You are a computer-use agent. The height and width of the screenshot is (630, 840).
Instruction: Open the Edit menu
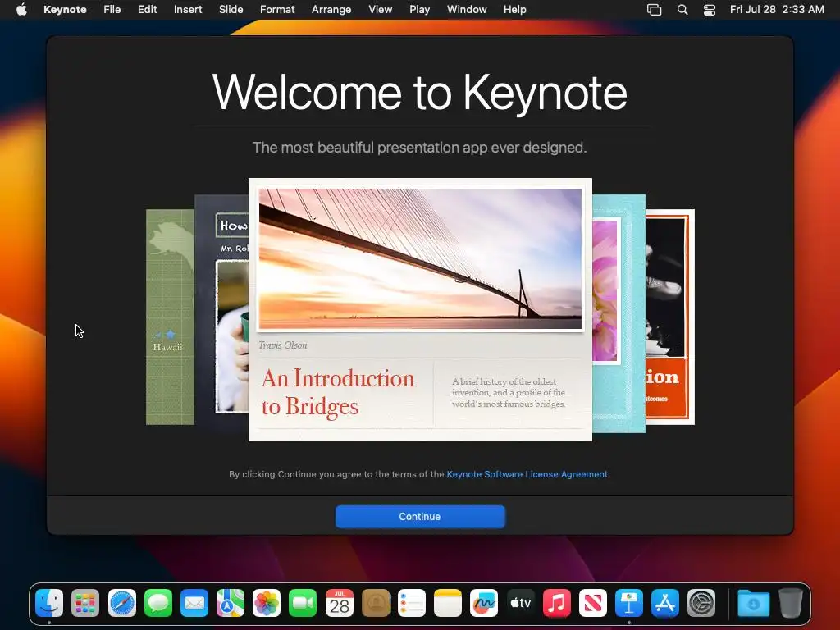click(147, 10)
